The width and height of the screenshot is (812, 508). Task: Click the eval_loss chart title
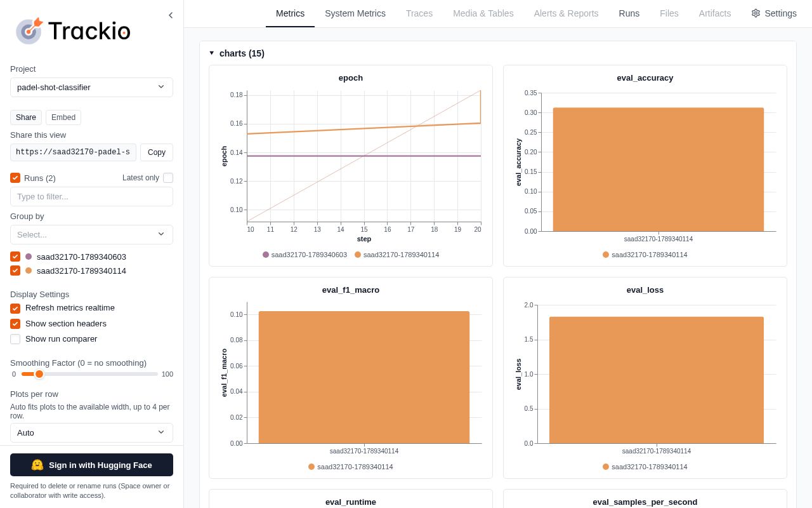pos(645,290)
